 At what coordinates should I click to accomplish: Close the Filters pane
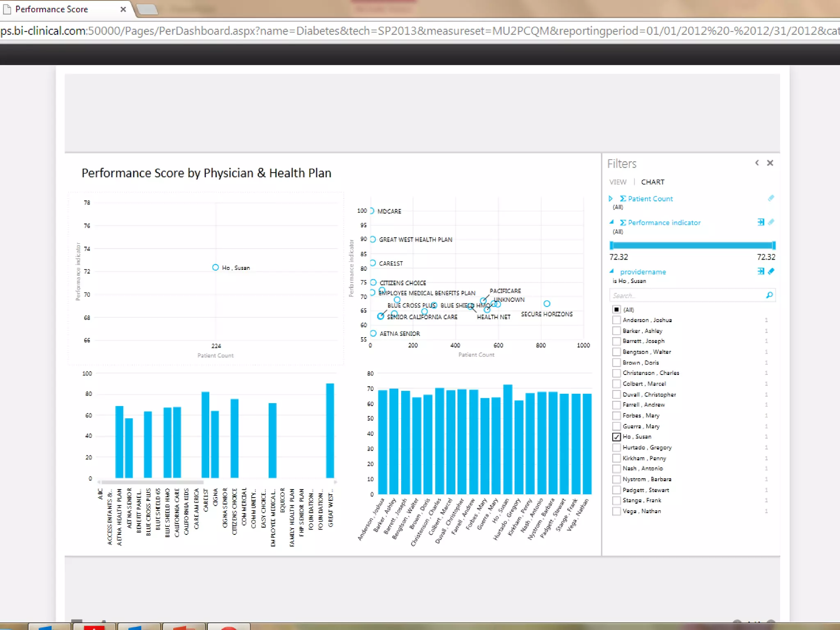[770, 163]
